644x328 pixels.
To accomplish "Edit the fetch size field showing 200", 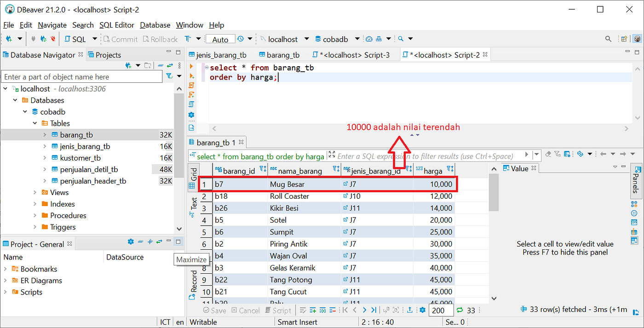I will [x=441, y=310].
